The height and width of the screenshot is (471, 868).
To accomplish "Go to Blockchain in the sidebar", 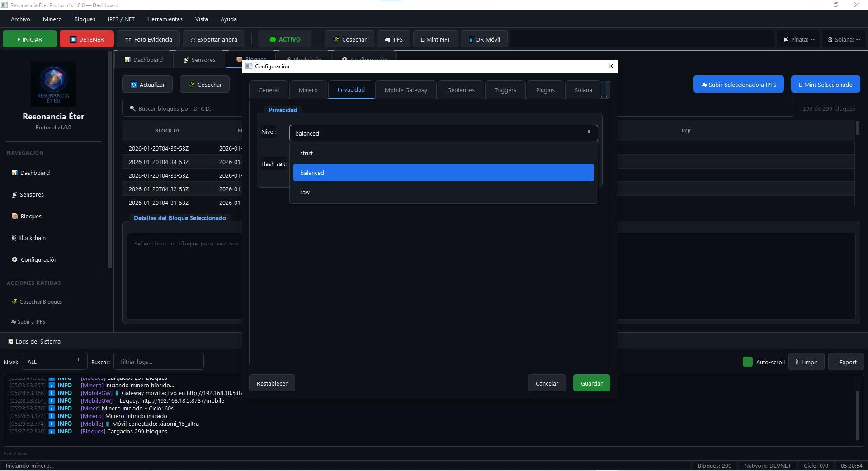I will (32, 238).
